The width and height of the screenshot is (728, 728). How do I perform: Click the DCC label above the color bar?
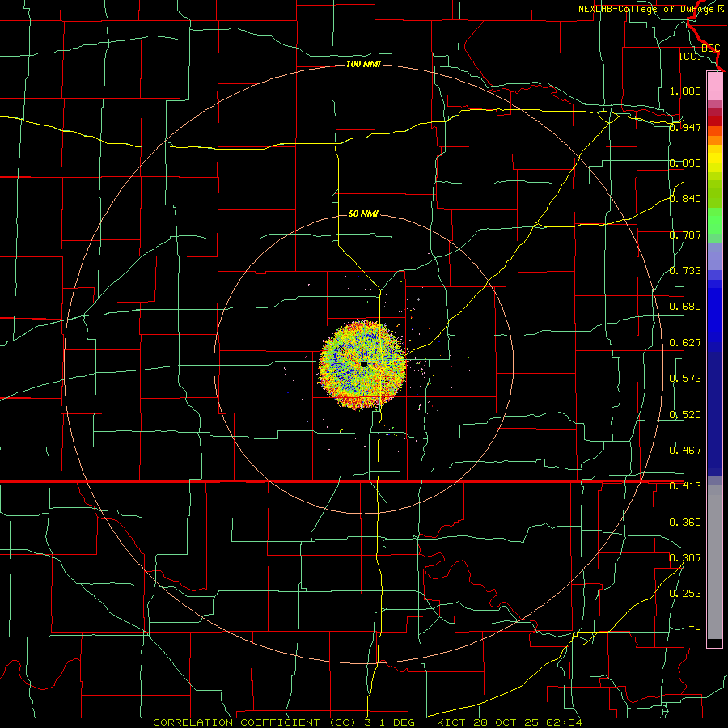[x=711, y=48]
